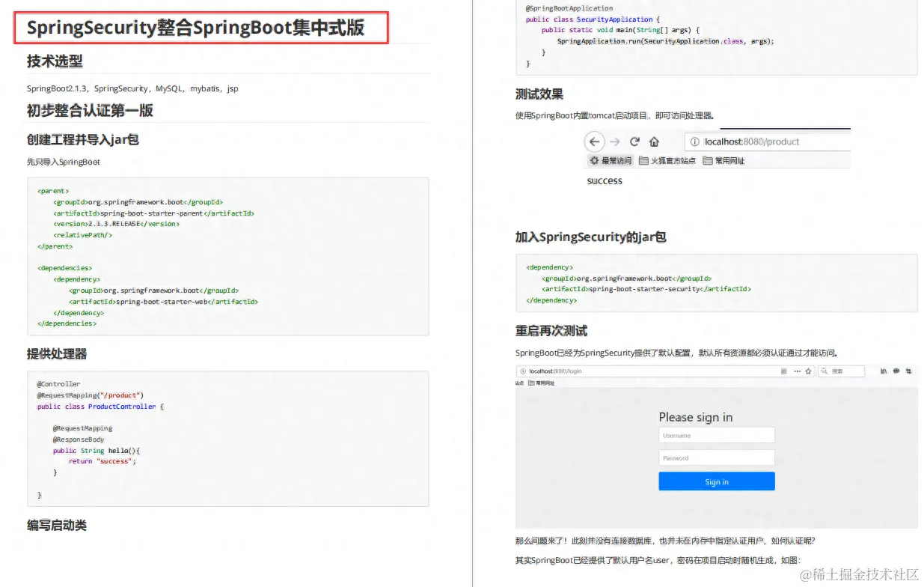Click the 2.1.3.RELEASE version line
924x587 pixels.
point(116,224)
